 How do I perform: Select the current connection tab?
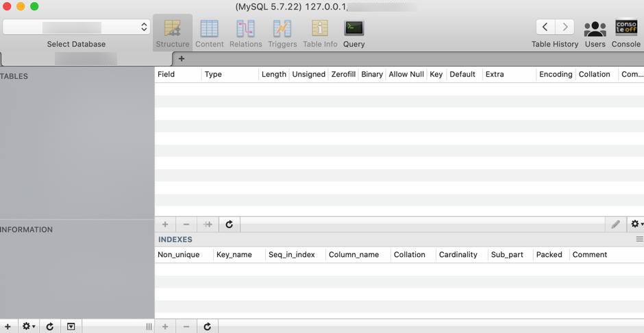(86, 59)
